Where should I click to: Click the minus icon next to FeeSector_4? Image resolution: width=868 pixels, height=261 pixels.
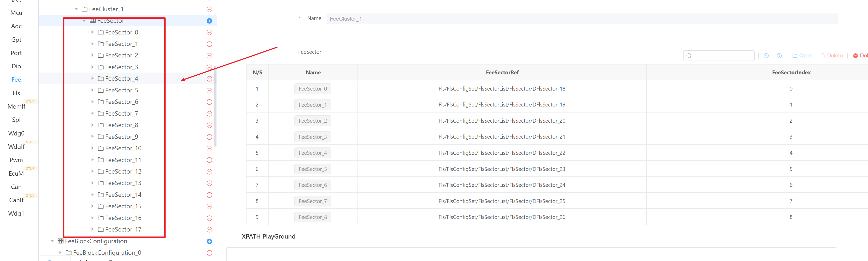[x=209, y=79]
